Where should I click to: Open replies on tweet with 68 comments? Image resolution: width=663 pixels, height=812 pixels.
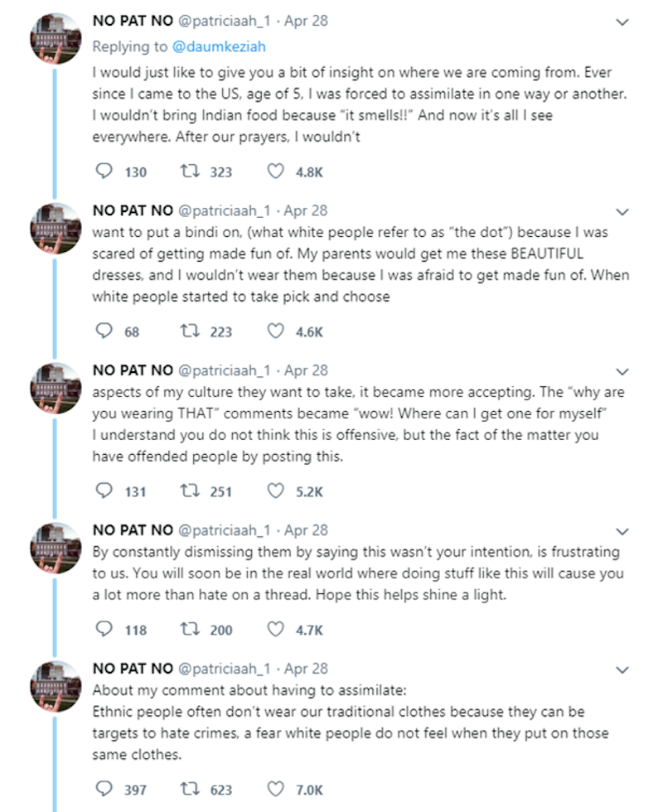104,331
